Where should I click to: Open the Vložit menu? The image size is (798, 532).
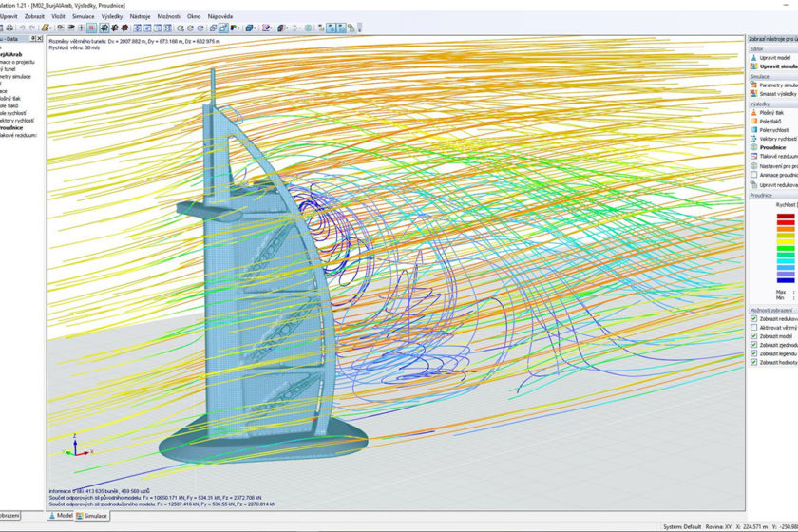coord(58,16)
